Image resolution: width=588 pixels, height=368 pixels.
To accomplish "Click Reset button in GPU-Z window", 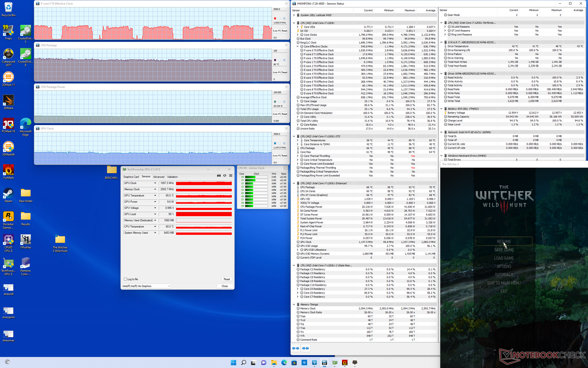I will pyautogui.click(x=227, y=279).
